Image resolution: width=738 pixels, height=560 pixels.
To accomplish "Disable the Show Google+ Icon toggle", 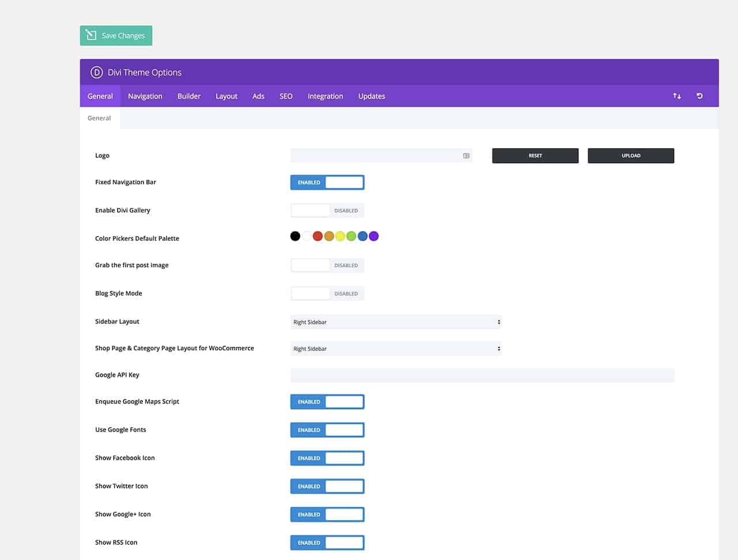I will pyautogui.click(x=327, y=515).
